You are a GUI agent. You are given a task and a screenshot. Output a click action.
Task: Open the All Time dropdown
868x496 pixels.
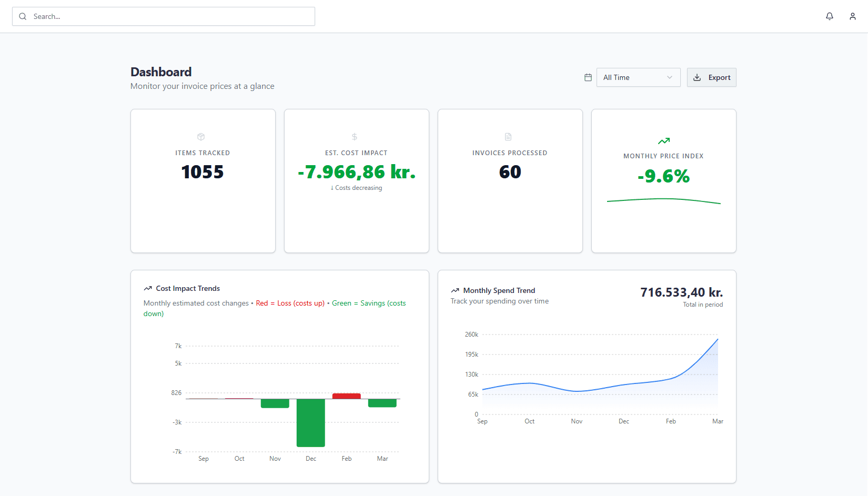(x=638, y=77)
